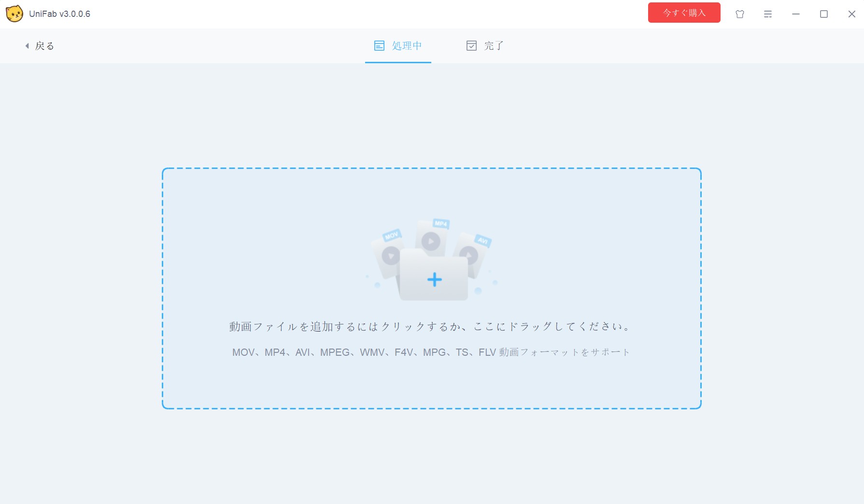The image size is (864, 504).
Task: Click the UniFab v3.0.0.6 title text
Action: (x=59, y=14)
